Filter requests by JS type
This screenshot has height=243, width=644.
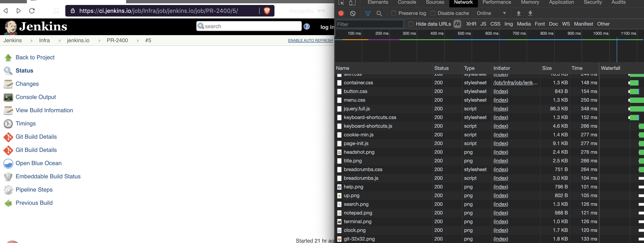pos(483,24)
